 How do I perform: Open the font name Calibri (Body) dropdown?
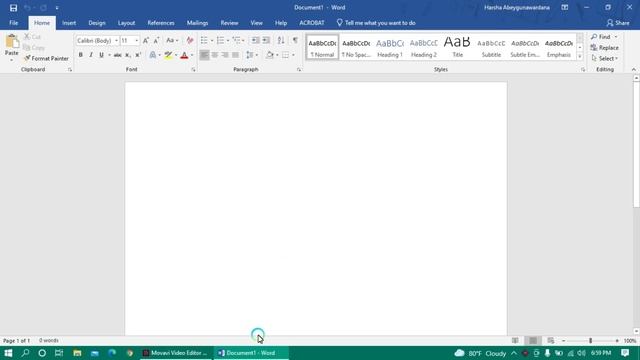(116, 40)
